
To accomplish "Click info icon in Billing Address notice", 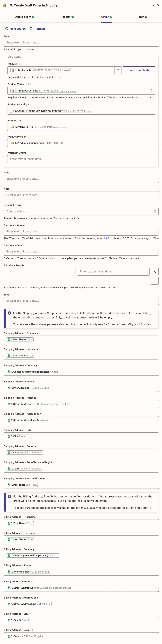I will (10, 497).
